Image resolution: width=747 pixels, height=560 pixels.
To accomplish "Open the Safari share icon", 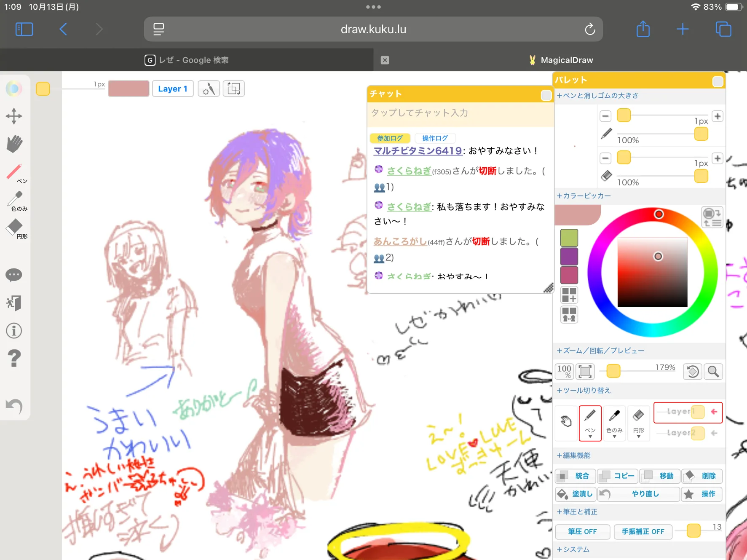I will [x=643, y=29].
